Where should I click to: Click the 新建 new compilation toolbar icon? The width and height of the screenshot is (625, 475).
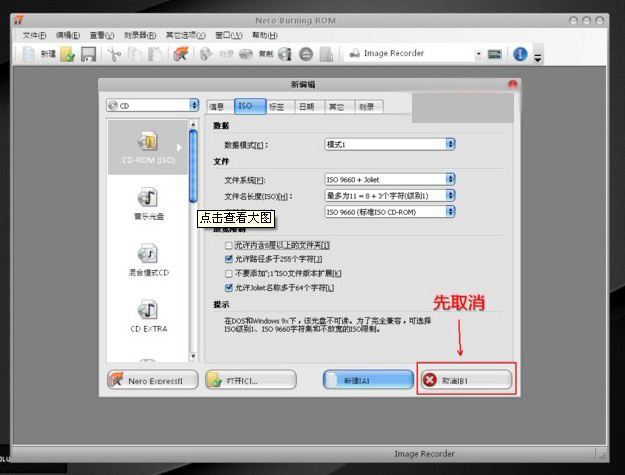tap(40, 54)
